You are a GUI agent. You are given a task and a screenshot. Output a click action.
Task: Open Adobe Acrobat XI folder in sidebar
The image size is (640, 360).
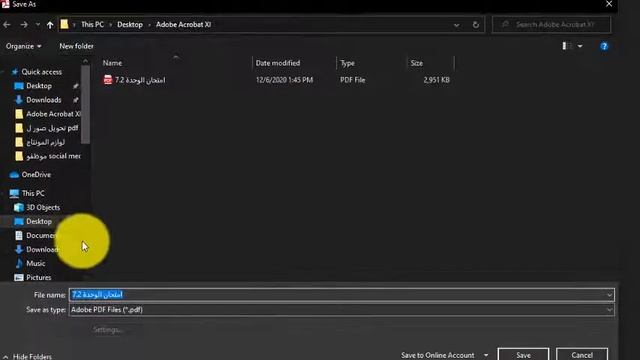point(53,114)
